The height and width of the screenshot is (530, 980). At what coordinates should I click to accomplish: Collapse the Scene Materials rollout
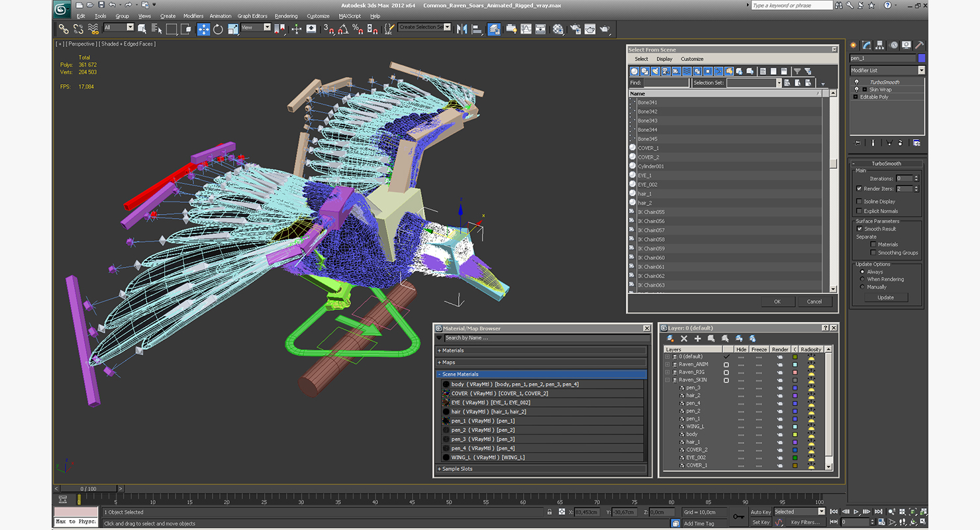[541, 374]
